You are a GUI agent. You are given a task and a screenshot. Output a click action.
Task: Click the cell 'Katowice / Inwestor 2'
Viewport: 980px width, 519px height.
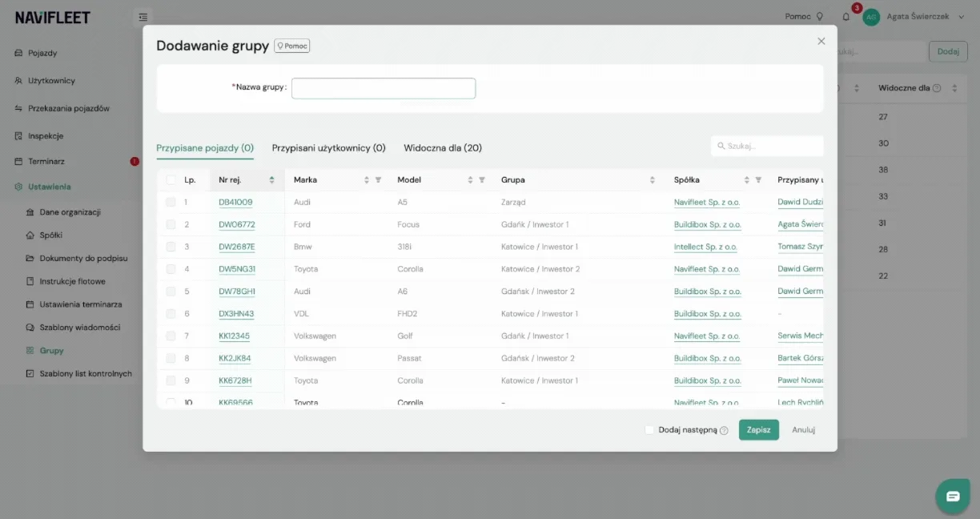coord(540,269)
